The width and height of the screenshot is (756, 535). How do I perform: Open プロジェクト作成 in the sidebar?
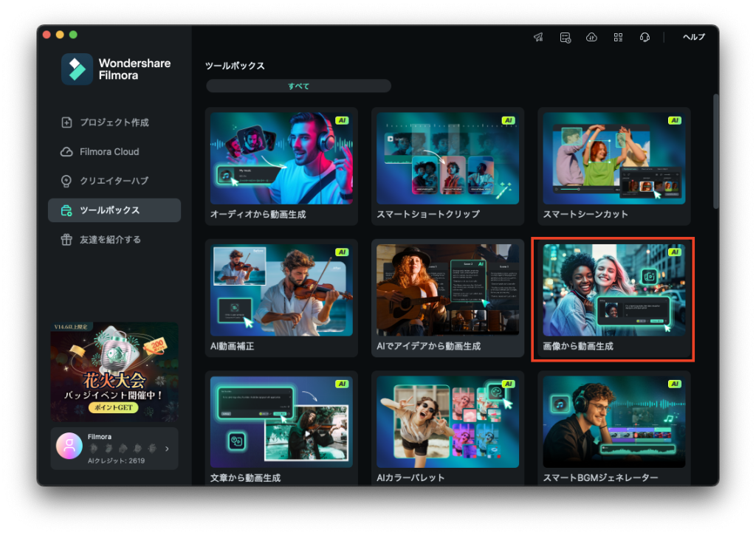(x=114, y=122)
